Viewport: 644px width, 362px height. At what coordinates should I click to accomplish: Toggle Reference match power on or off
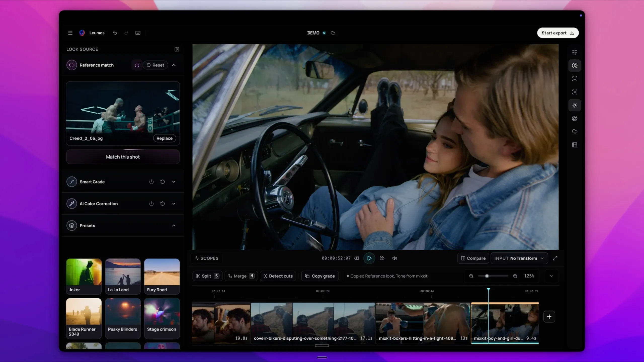click(137, 65)
